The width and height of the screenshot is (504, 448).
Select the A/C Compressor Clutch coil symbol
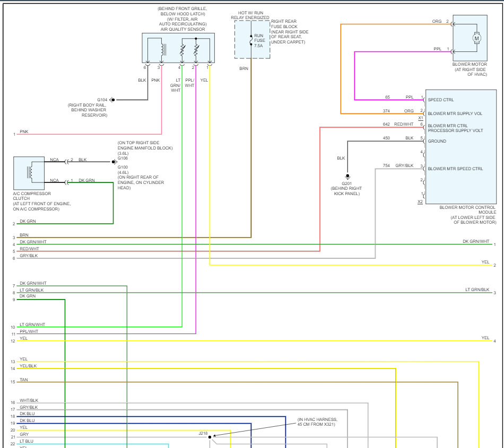[29, 173]
